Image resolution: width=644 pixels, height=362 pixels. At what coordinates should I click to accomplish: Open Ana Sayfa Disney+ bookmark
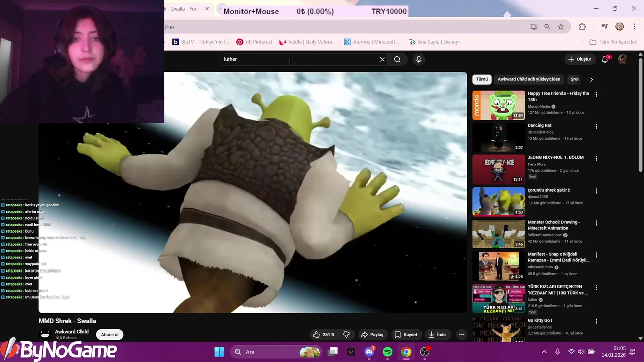coord(435,42)
